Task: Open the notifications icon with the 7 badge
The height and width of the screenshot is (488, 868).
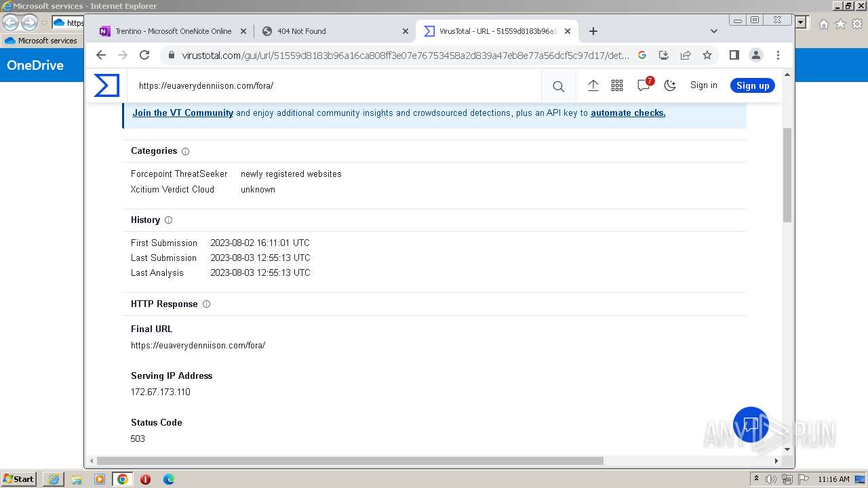Action: 644,85
